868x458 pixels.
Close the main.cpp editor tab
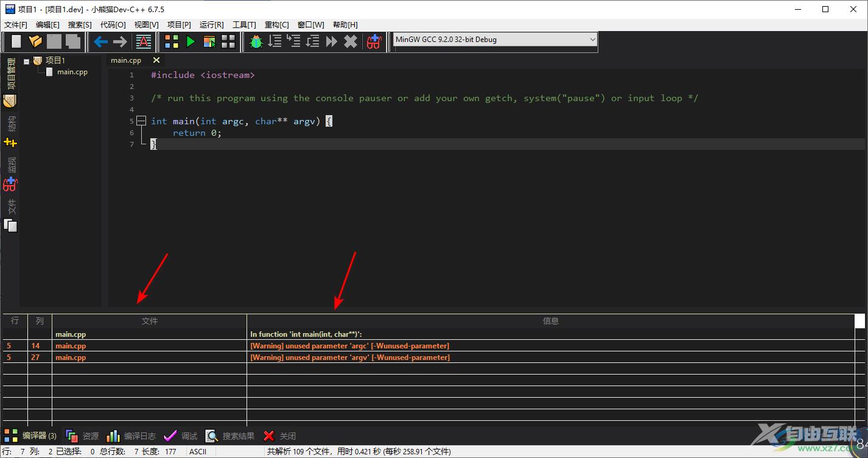pos(156,60)
